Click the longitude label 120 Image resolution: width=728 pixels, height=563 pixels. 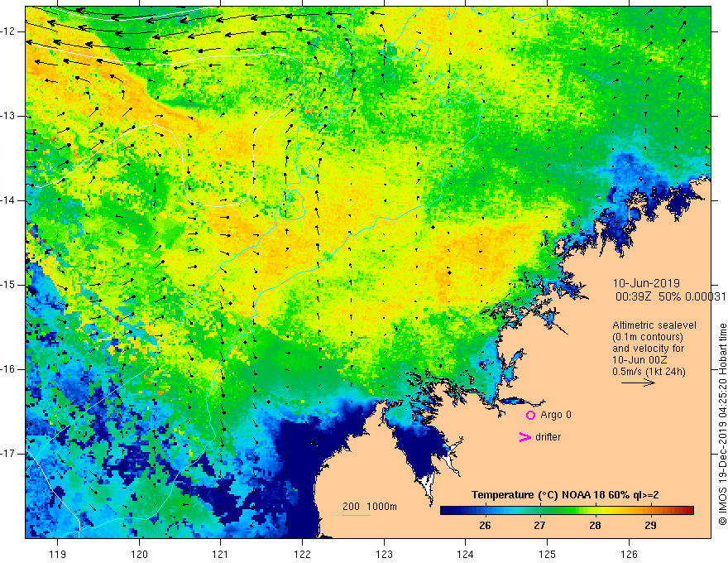pos(139,554)
